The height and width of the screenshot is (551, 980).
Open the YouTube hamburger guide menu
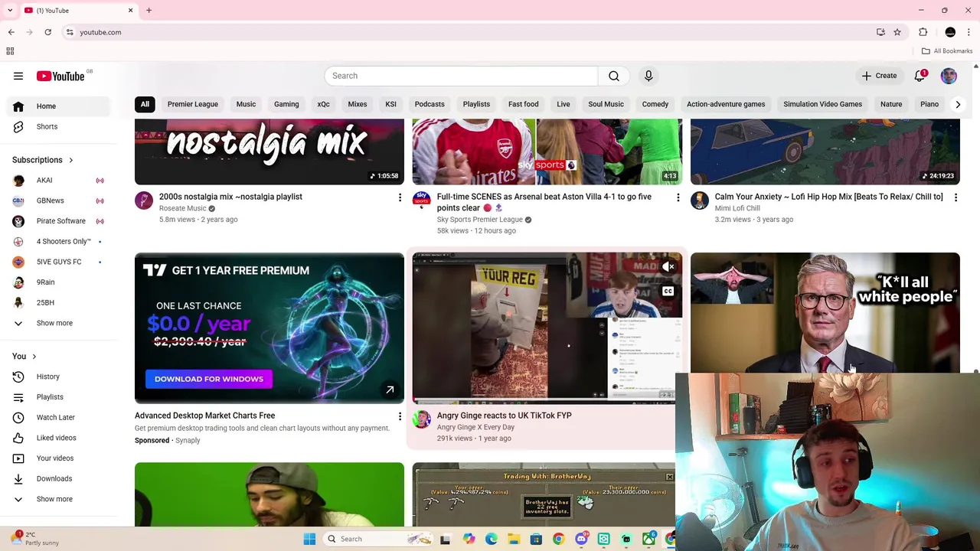point(18,76)
